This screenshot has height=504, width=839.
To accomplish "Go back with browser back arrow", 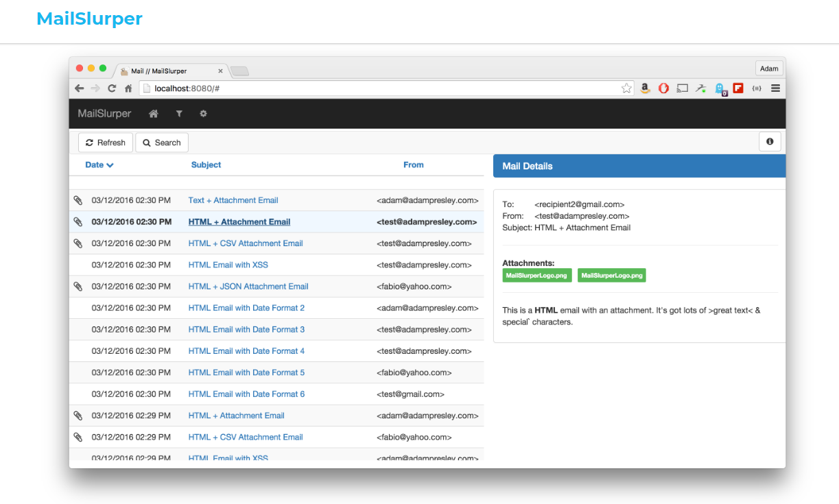I will tap(80, 88).
